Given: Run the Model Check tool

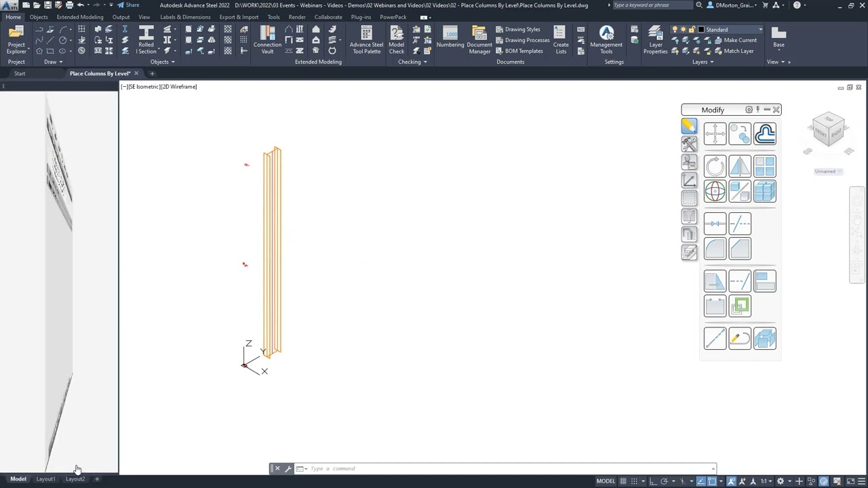Looking at the screenshot, I should click(x=396, y=40).
